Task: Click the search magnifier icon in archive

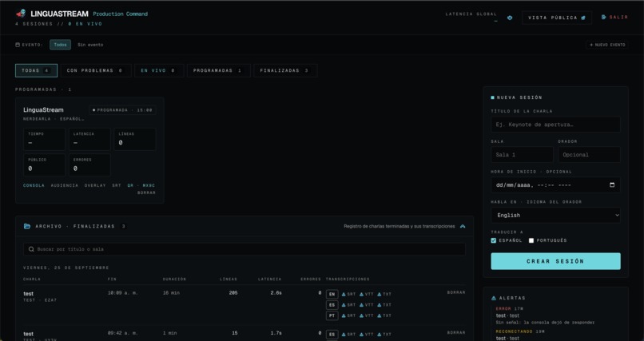Action: coord(31,249)
